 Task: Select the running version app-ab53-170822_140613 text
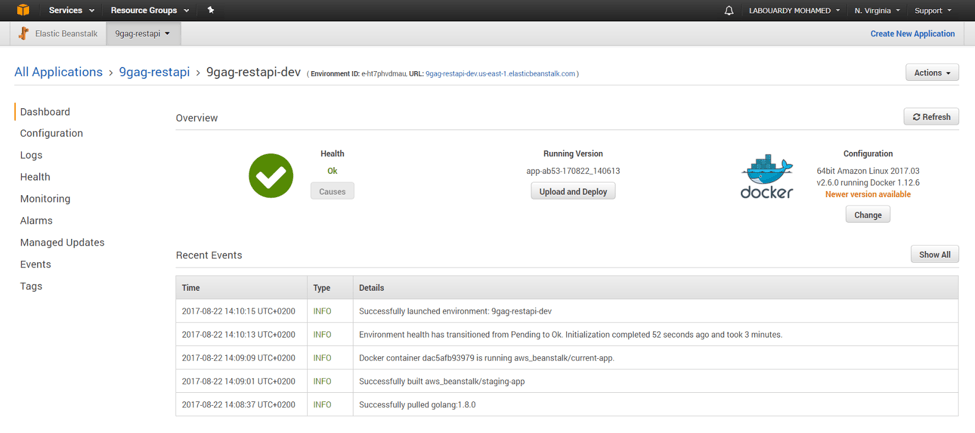pos(573,170)
